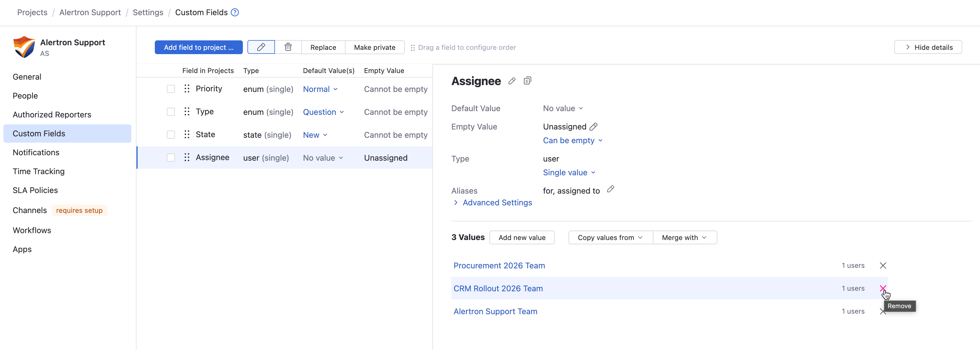Edit aliases with the pencil icon

[611, 189]
